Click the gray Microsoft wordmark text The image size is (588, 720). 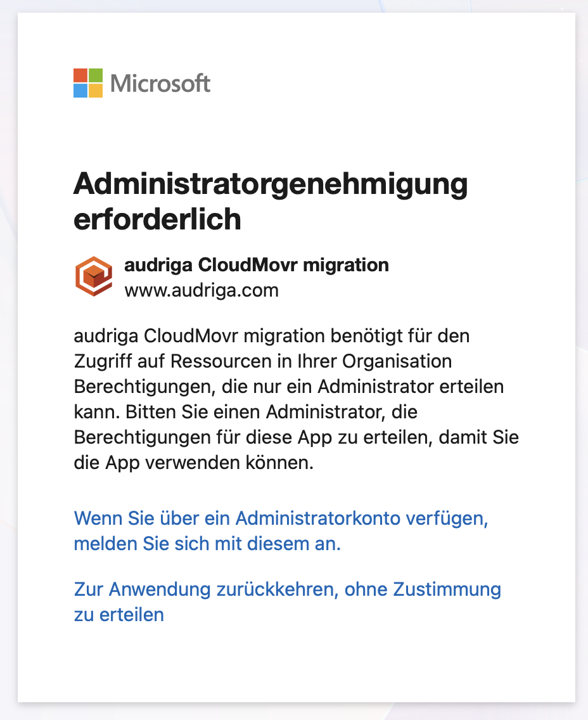click(x=160, y=84)
